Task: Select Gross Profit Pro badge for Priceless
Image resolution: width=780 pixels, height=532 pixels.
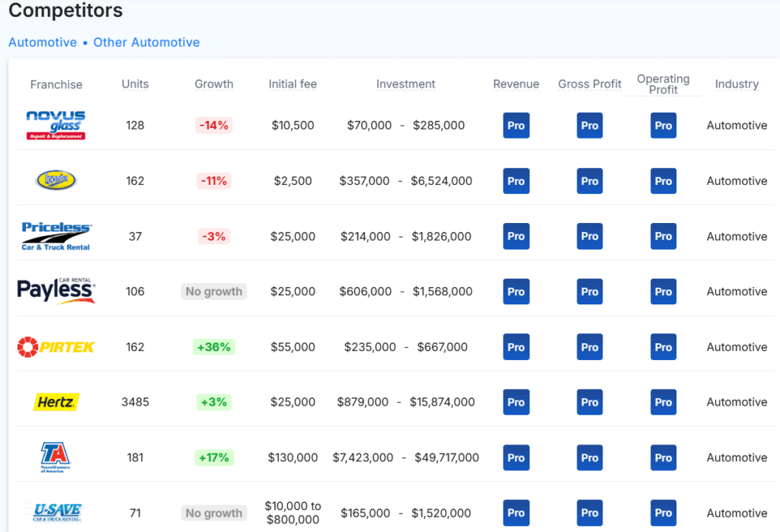Action: (x=590, y=236)
